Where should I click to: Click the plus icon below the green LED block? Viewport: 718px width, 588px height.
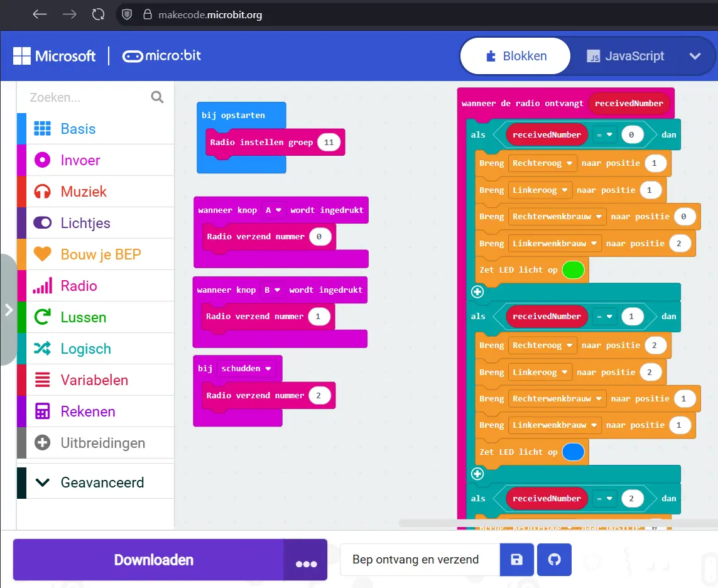pyautogui.click(x=477, y=291)
